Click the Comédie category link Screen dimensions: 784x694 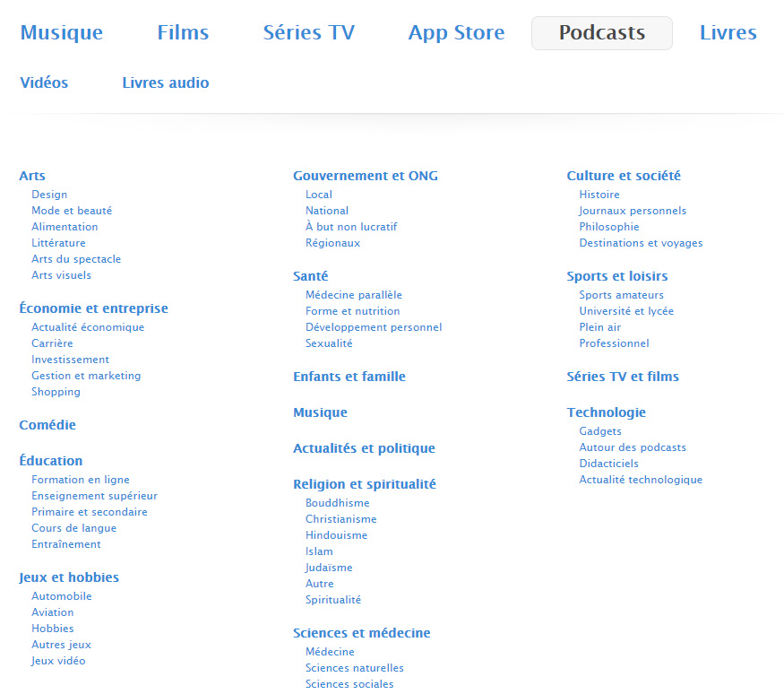tap(47, 425)
